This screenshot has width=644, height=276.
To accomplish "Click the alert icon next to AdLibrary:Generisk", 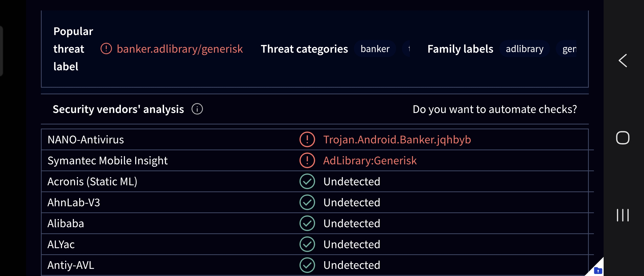I will tap(307, 160).
